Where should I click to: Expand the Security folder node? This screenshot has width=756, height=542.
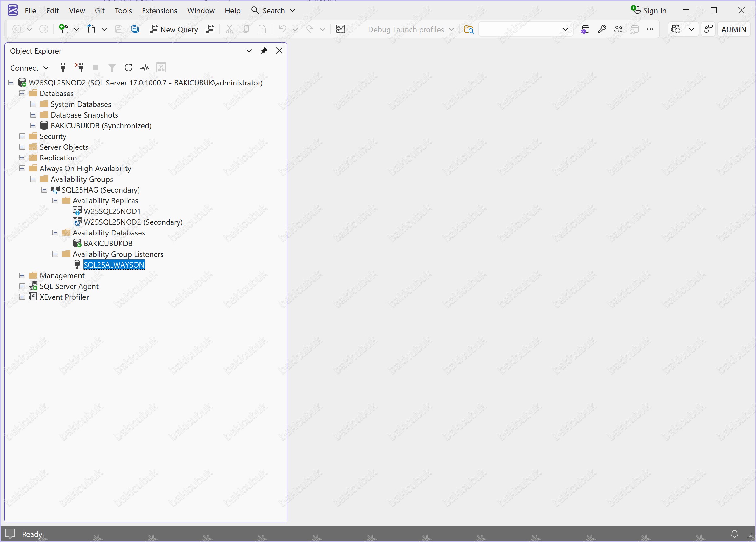[22, 136]
